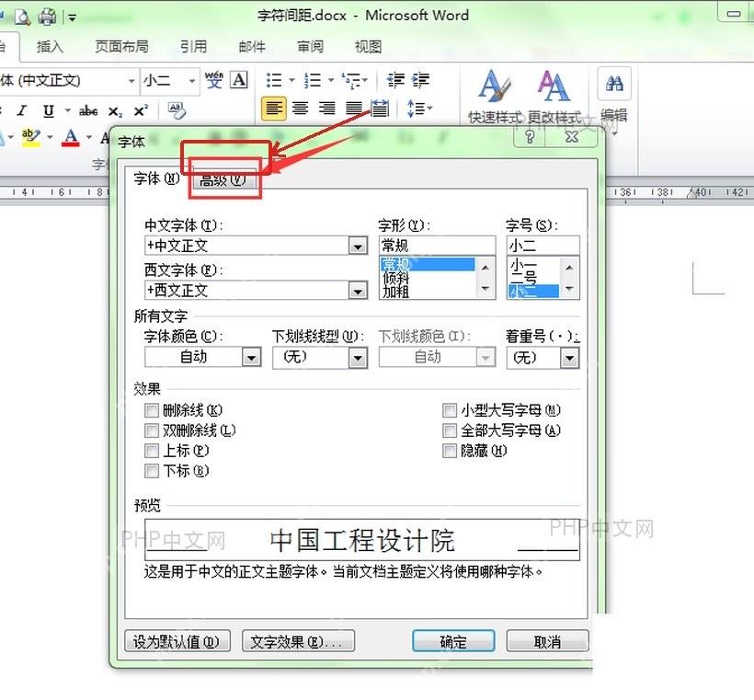This screenshot has height=700, width=754.
Task: Click the 取消 button
Action: pyautogui.click(x=547, y=641)
